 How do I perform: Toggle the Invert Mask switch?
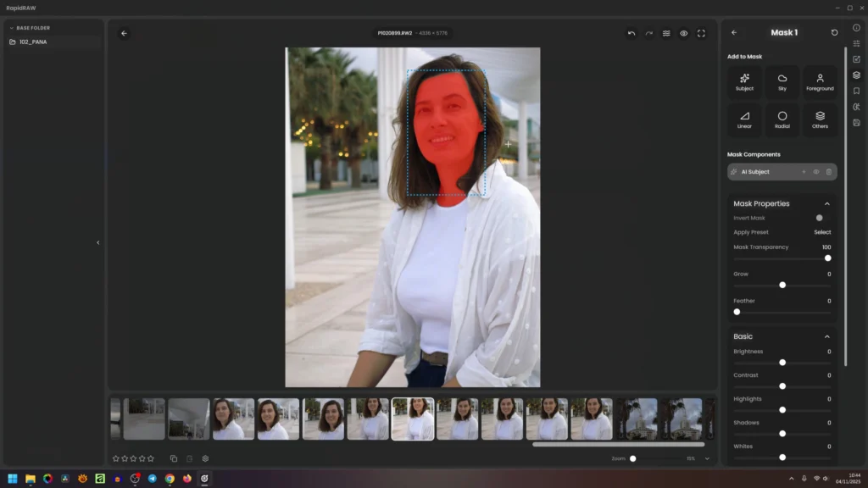point(821,218)
